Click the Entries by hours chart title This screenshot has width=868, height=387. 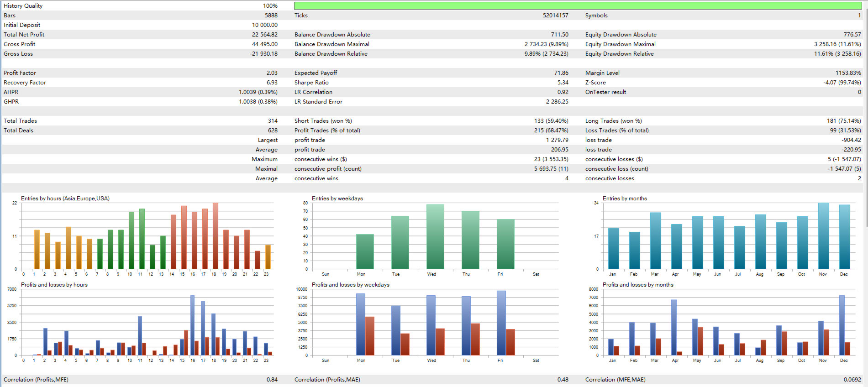[65, 199]
